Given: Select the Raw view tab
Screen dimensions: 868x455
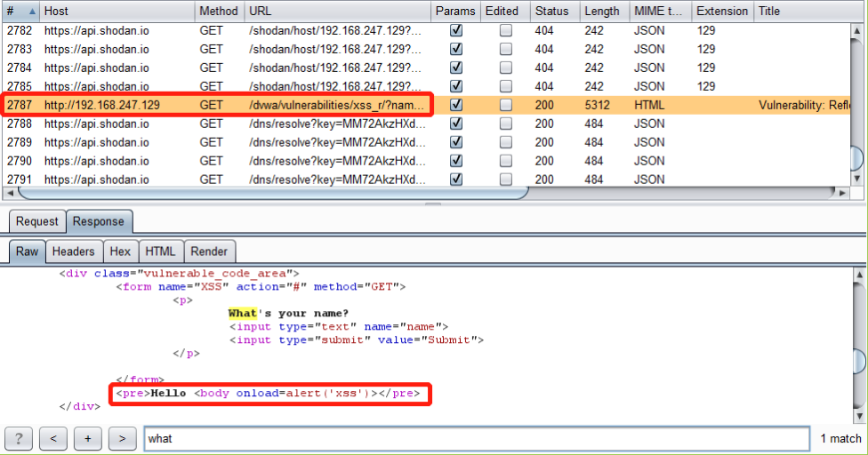Looking at the screenshot, I should (27, 251).
